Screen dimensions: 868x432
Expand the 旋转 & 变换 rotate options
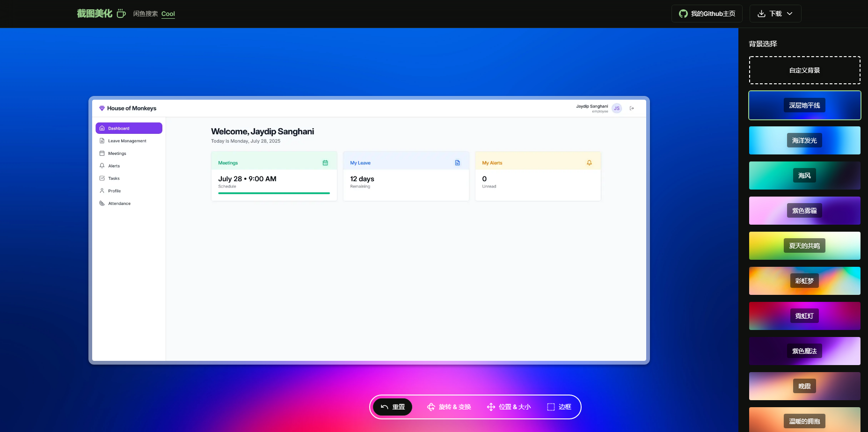coord(449,407)
